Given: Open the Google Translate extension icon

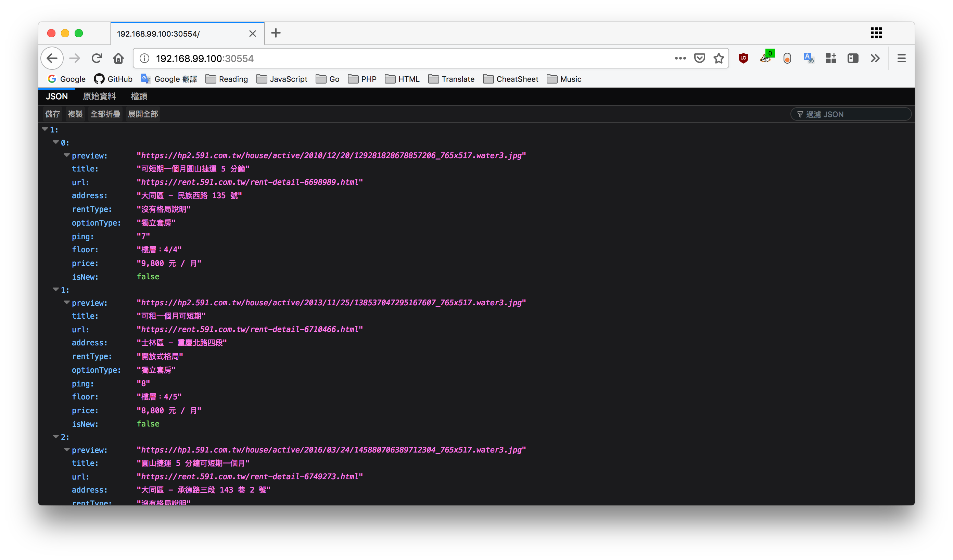Looking at the screenshot, I should [809, 58].
